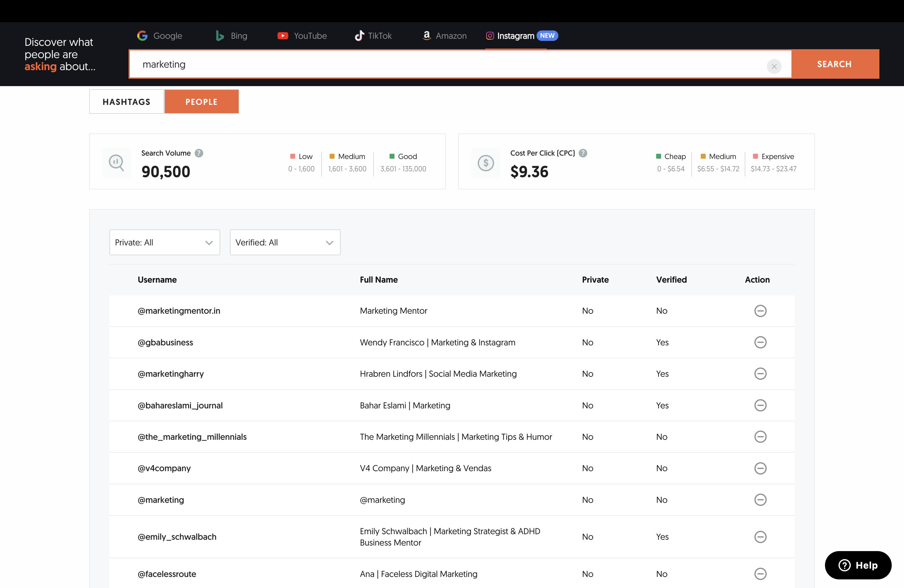904x588 pixels.
Task: Expand the Verified: All dropdown
Action: tap(285, 242)
